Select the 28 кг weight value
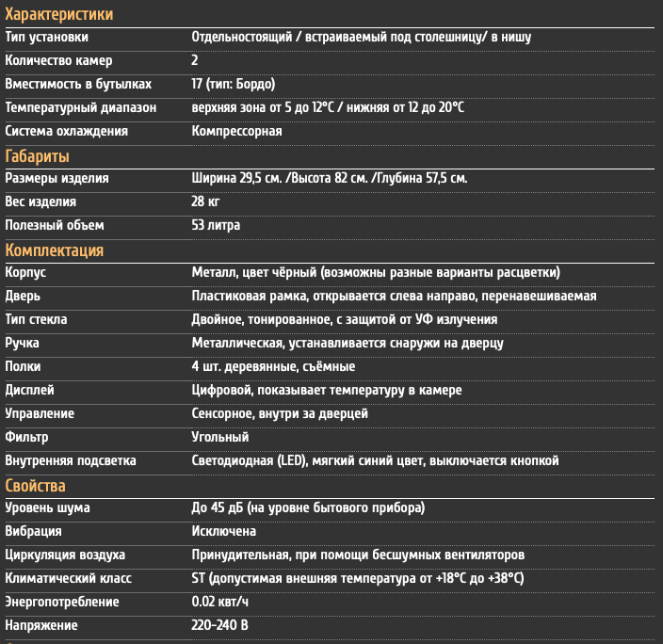This screenshot has width=663, height=644. (x=205, y=201)
